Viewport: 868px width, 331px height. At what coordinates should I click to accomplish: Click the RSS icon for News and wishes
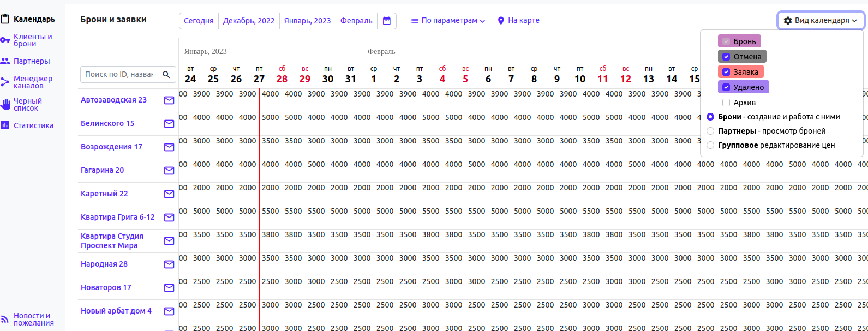coord(5,320)
